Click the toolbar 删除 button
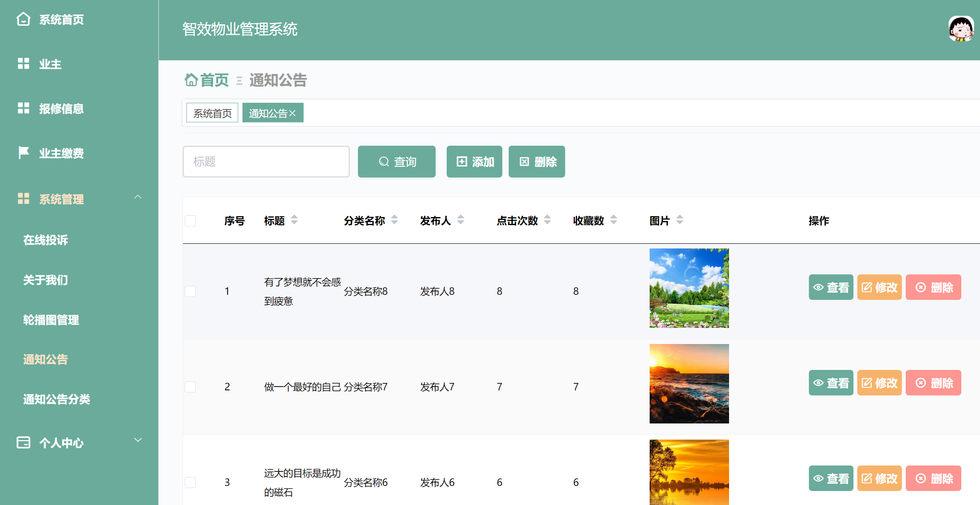Viewport: 980px width, 505px height. 537,161
